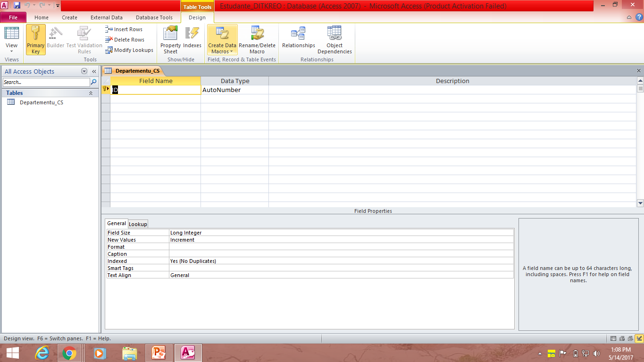Image resolution: width=644 pixels, height=362 pixels.
Task: Select the Design ribbon tab
Action: pyautogui.click(x=197, y=17)
